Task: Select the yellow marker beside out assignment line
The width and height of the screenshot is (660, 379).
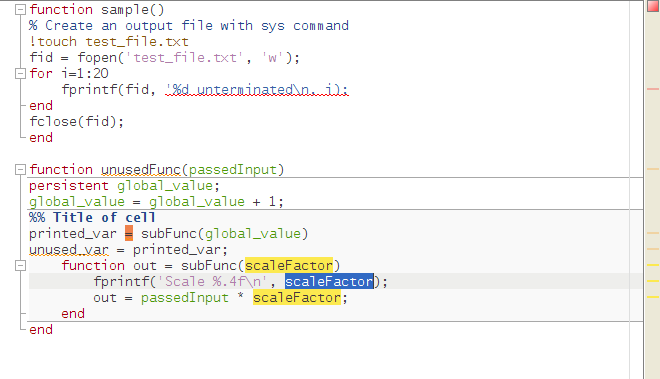Action: (x=653, y=297)
